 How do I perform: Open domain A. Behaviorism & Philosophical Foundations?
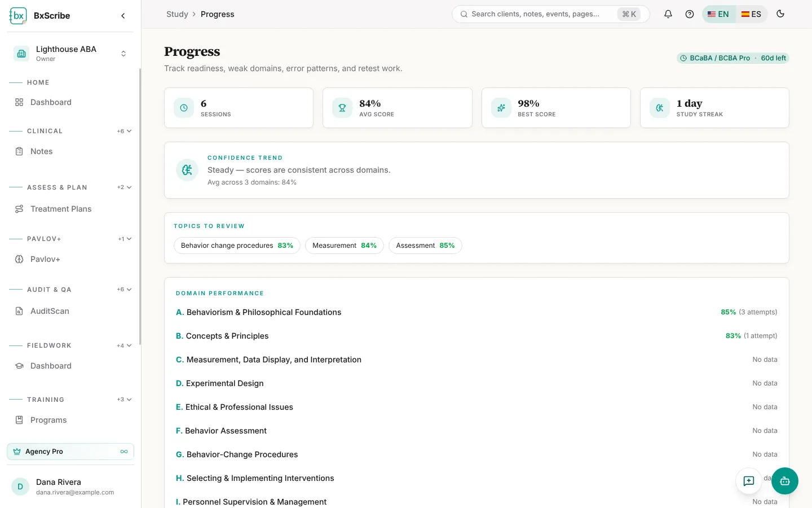coord(476,312)
